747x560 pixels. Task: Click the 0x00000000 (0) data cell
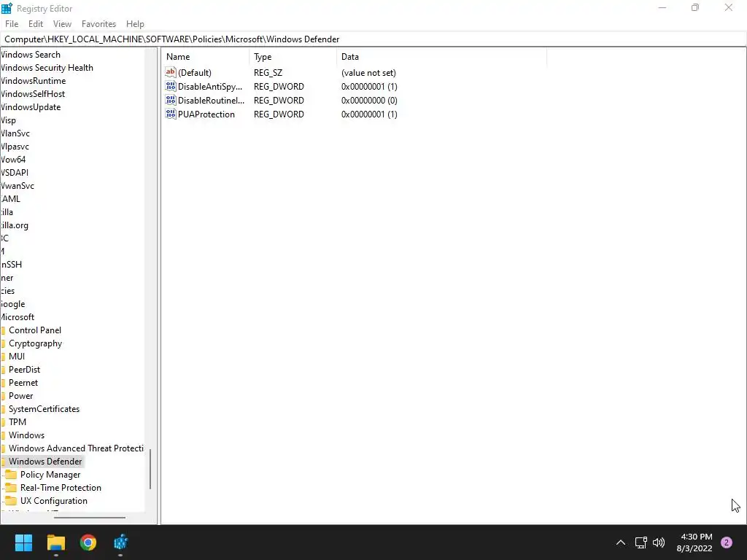(369, 100)
